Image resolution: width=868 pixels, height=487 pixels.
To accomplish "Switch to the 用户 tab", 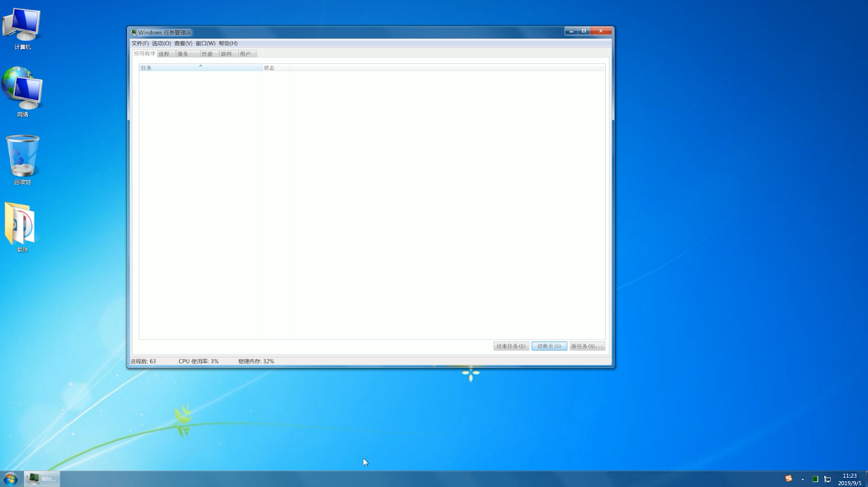I will tap(247, 54).
